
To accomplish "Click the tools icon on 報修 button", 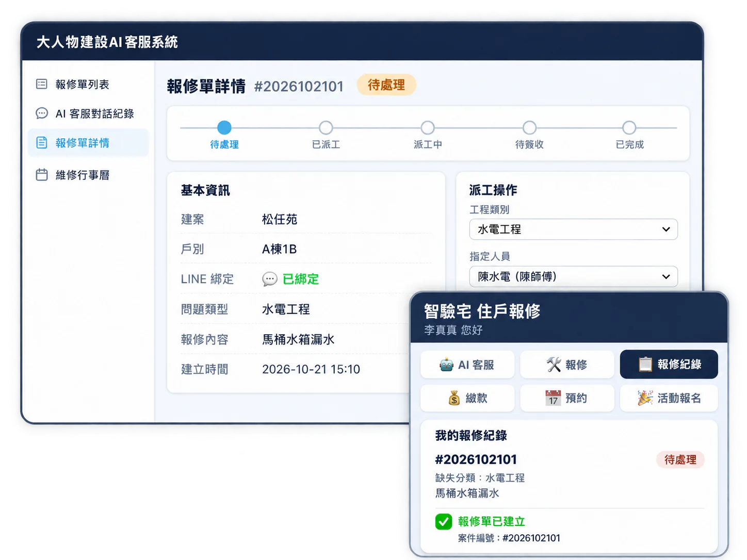I will (x=554, y=365).
